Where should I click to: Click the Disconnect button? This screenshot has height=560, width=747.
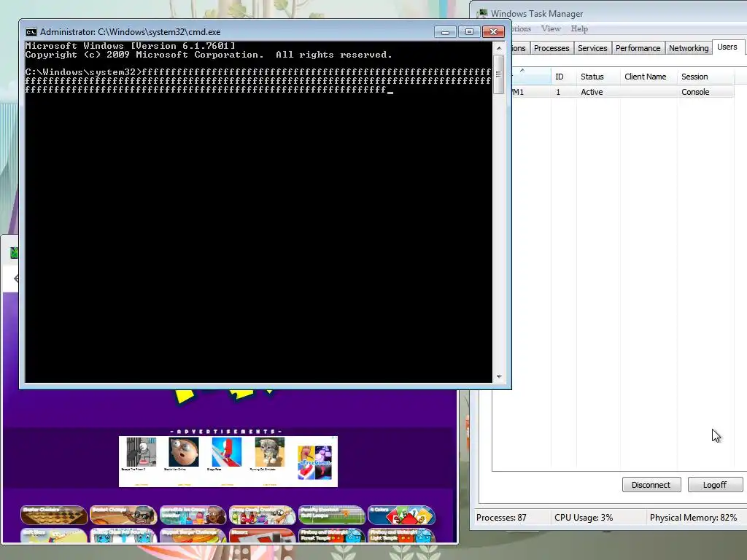(x=651, y=485)
